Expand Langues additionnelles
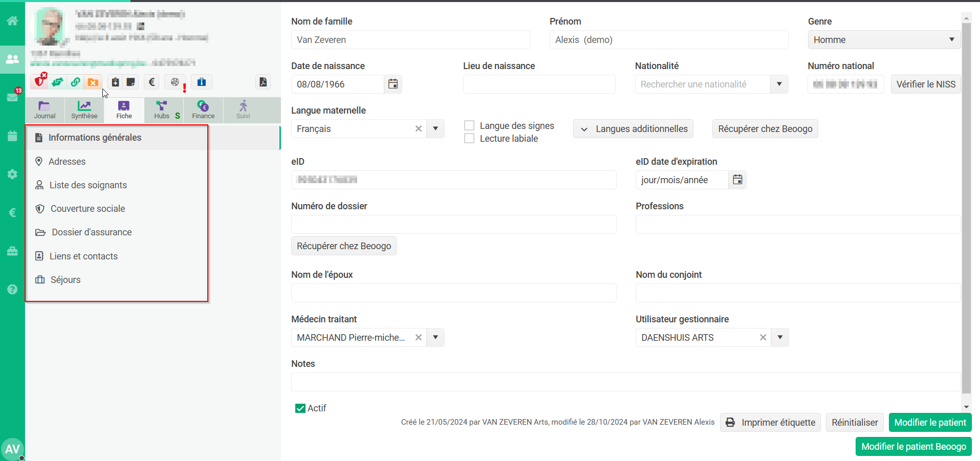Image resolution: width=980 pixels, height=461 pixels. (634, 128)
